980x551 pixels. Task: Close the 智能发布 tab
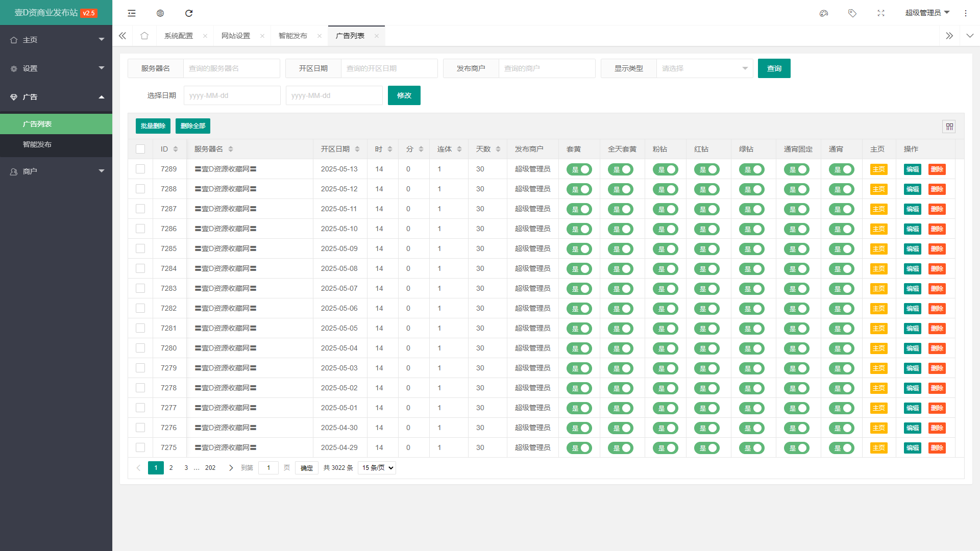320,36
